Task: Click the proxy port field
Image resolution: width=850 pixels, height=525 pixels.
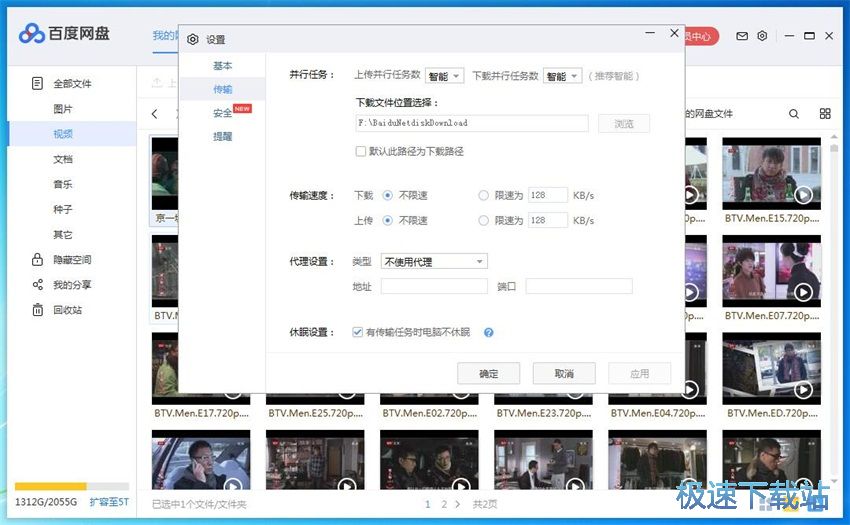Action: [x=579, y=286]
